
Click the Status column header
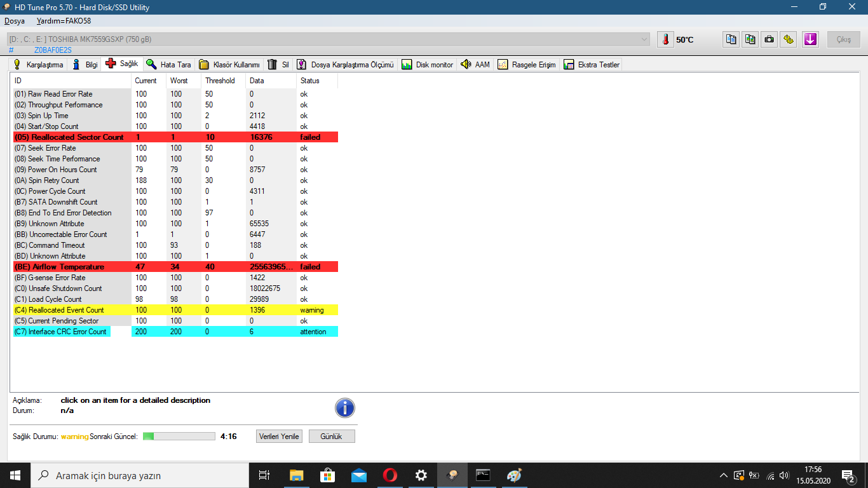[x=310, y=81]
